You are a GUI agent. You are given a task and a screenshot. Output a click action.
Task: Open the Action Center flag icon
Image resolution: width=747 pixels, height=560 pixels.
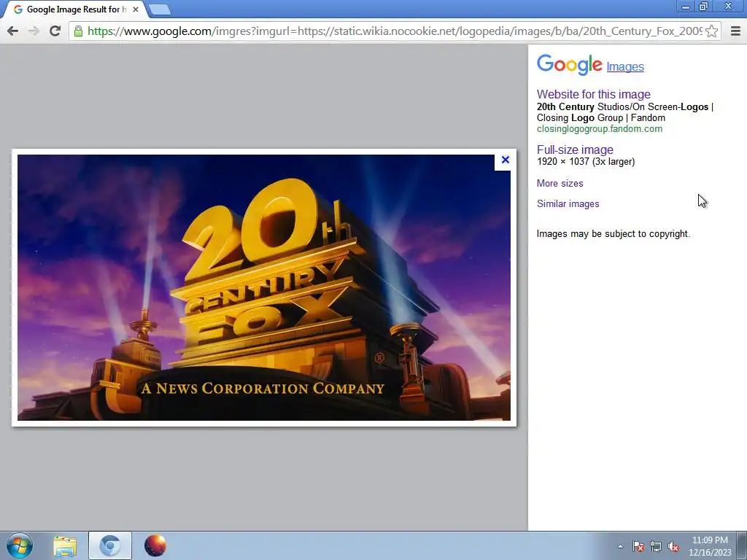click(638, 547)
